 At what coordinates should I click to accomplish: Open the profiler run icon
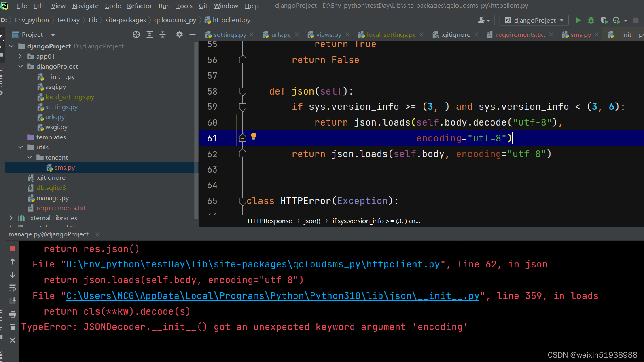pyautogui.click(x=616, y=20)
